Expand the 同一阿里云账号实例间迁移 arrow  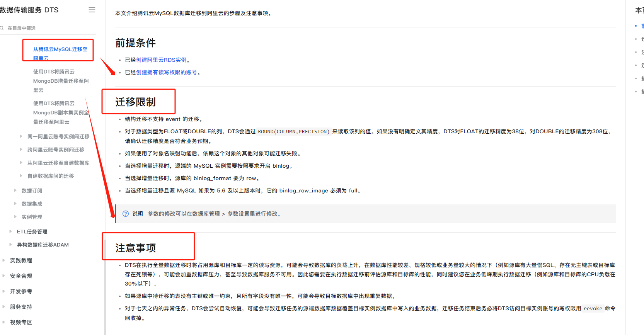point(21,136)
